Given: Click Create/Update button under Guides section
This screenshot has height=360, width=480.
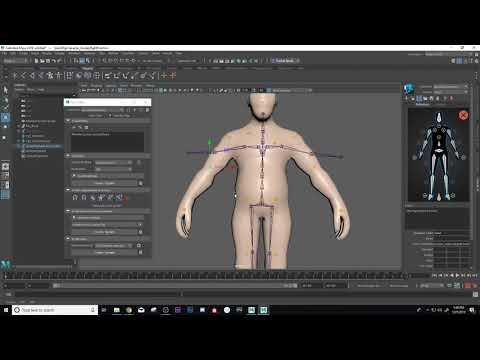Looking at the screenshot, I should (104, 183).
